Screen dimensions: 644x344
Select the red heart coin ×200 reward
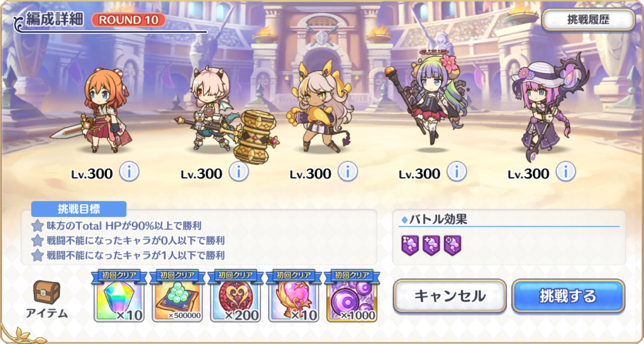(235, 296)
